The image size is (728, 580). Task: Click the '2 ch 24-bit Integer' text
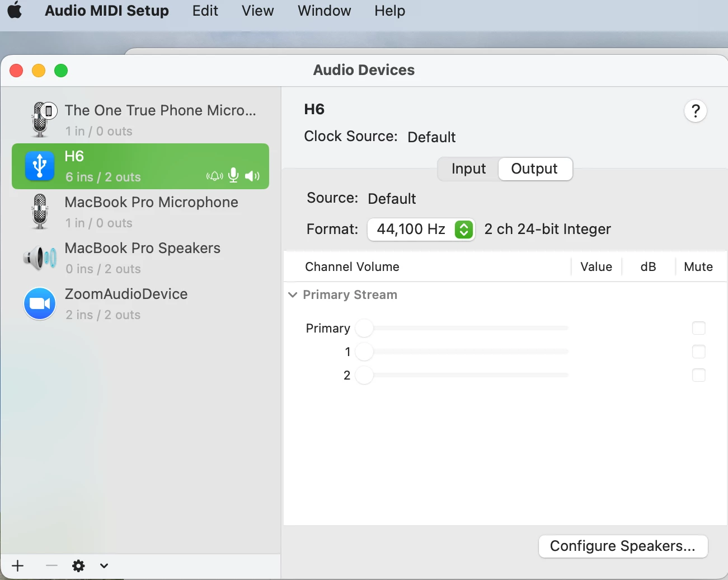[547, 229]
